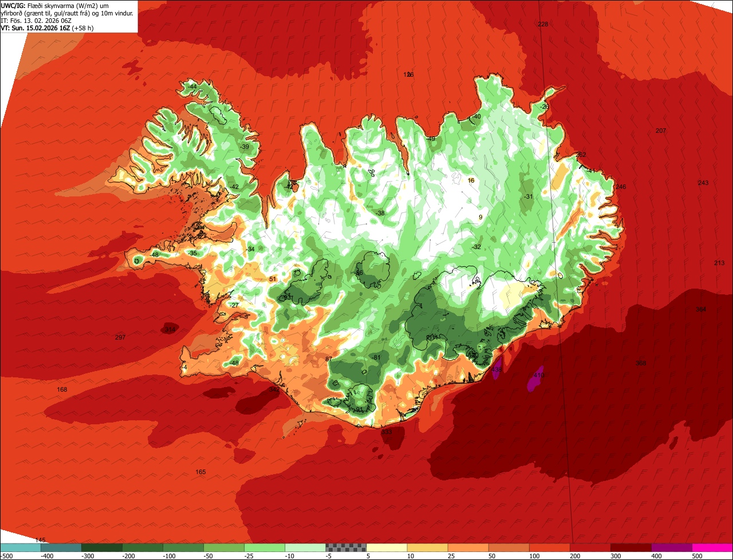Click the '-49' value in north Iceland
733x560 pixels.
431,139
